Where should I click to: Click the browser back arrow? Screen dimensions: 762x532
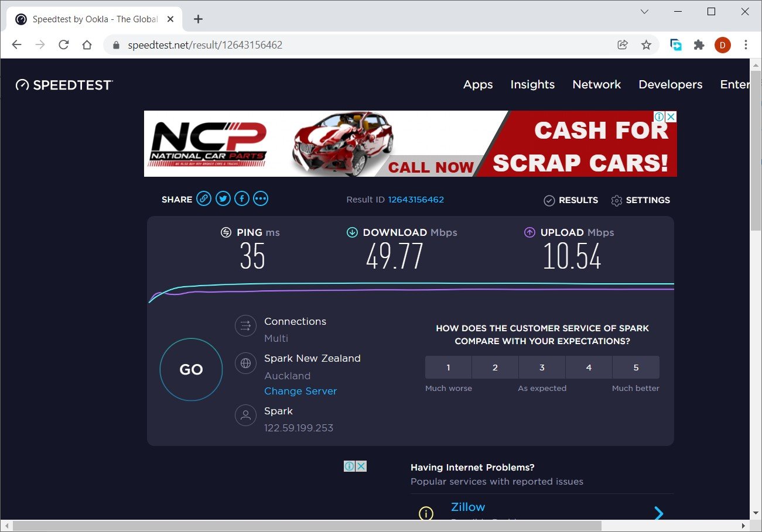point(16,44)
